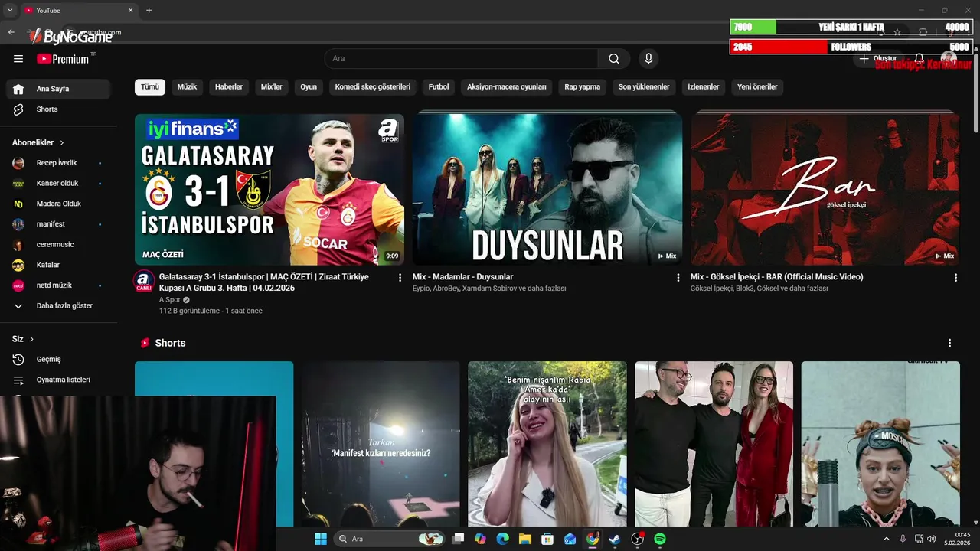This screenshot has width=980, height=551.
Task: Expand browser tab search dropdown
Action: click(x=10, y=11)
